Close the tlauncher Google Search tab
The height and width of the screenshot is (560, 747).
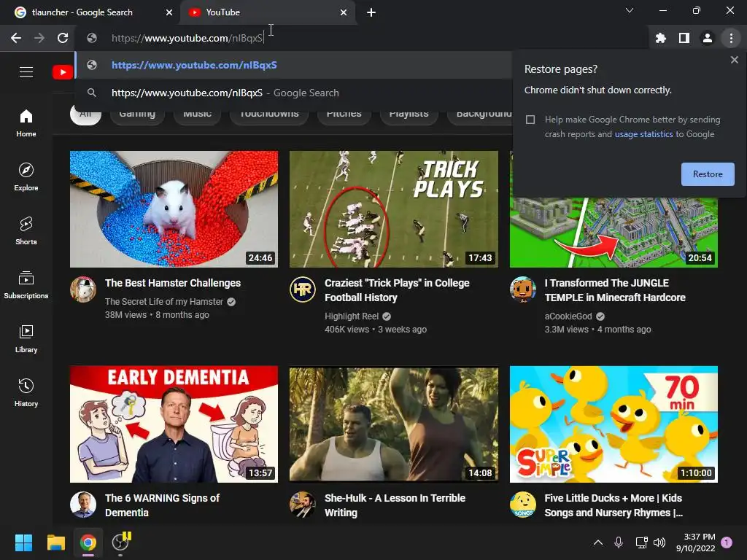[169, 12]
